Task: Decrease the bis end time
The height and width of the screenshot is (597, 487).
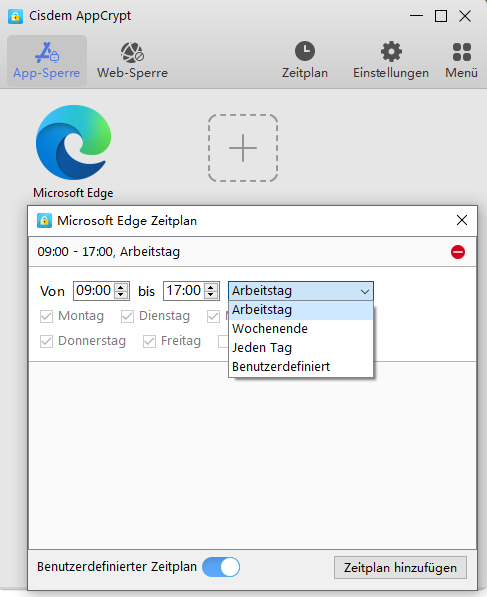Action: (211, 295)
